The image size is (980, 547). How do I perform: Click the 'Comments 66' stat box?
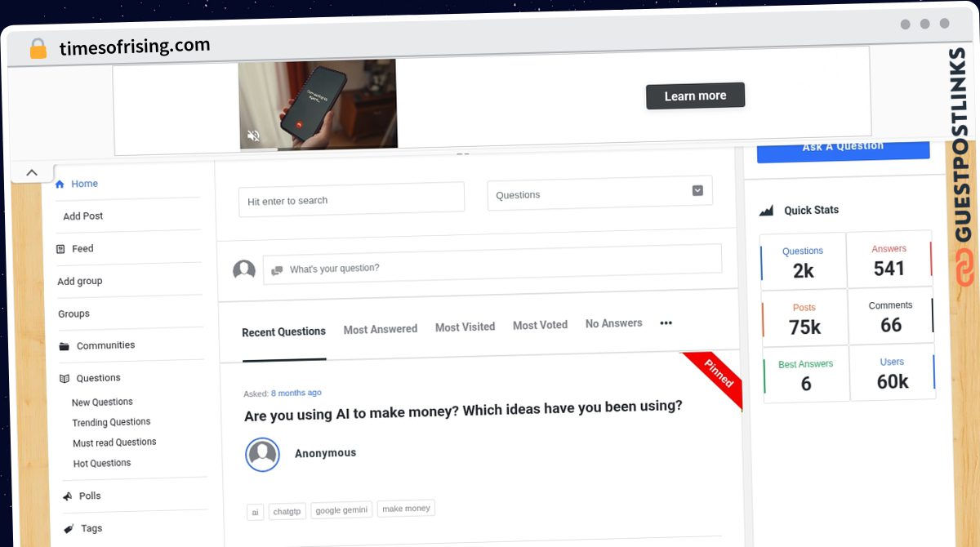tap(890, 316)
